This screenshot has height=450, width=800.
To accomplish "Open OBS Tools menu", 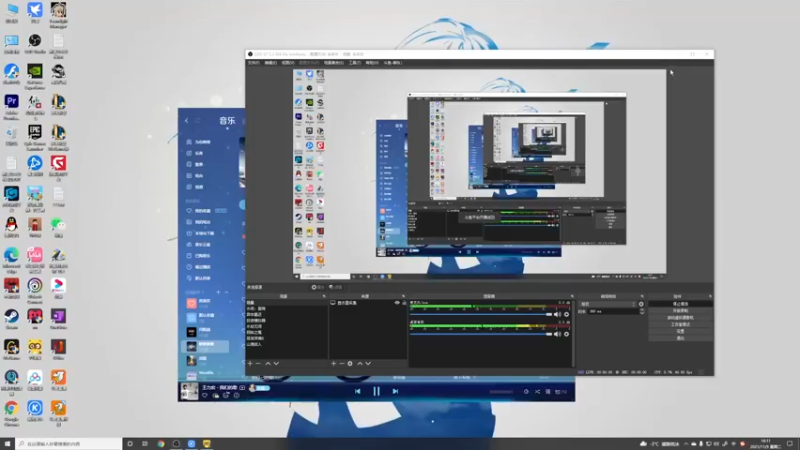I will click(x=355, y=63).
